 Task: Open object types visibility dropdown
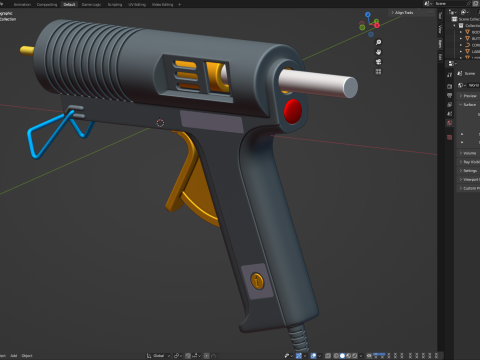coord(289,356)
